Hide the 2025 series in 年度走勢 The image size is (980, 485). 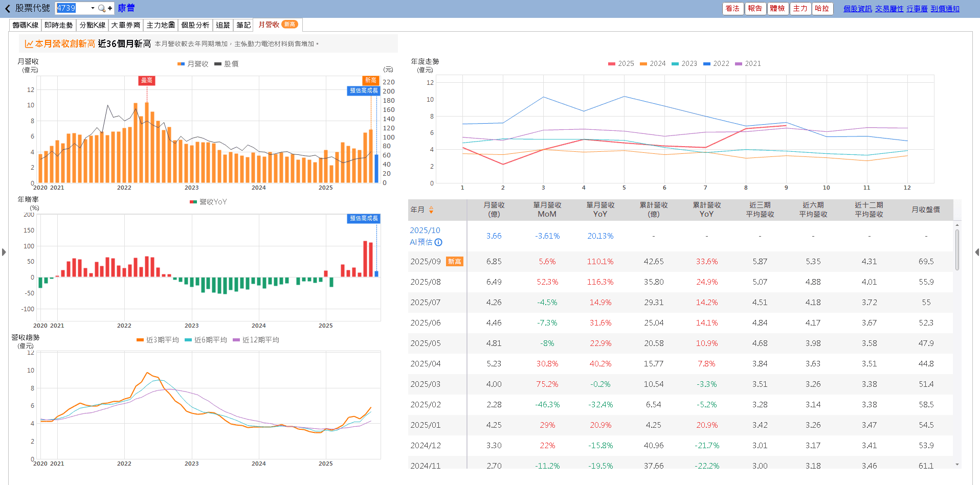(621, 63)
